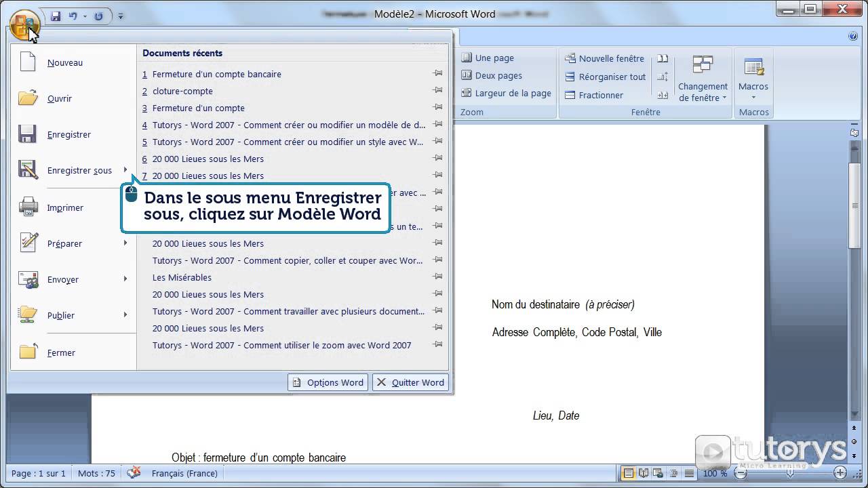Screen dimensions: 868x488
Task: Pin the copier, coller et couper document
Action: click(438, 260)
